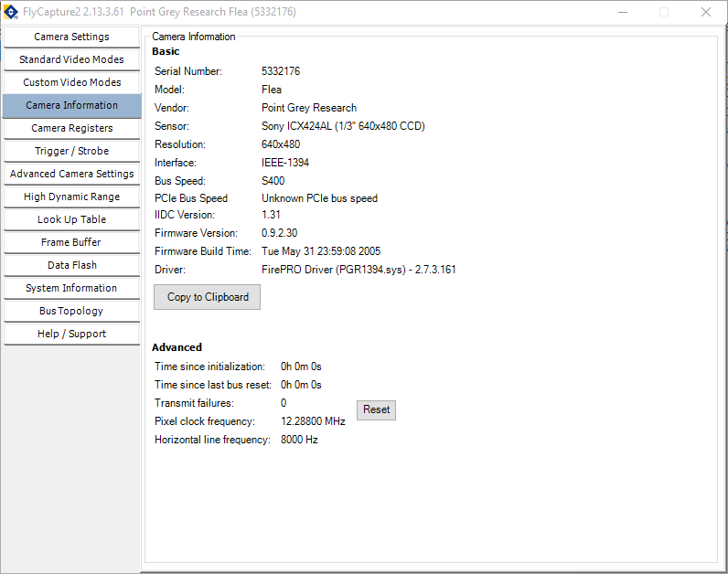Open Advanced Camera Settings
This screenshot has height=574, width=728.
(x=71, y=174)
